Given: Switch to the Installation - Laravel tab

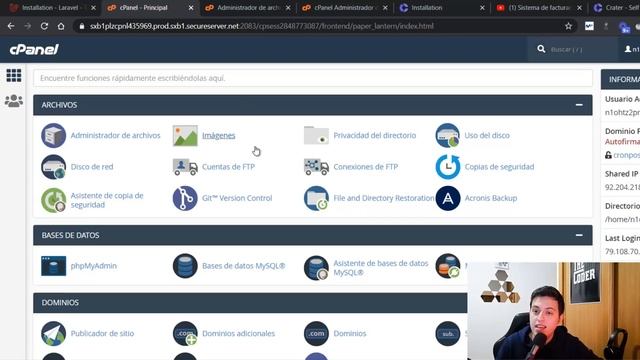Looking at the screenshot, I should (x=51, y=8).
